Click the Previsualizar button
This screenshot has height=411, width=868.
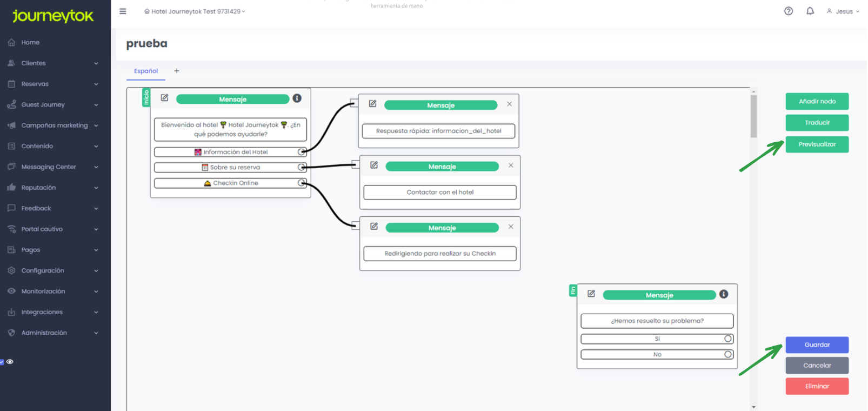tap(817, 144)
